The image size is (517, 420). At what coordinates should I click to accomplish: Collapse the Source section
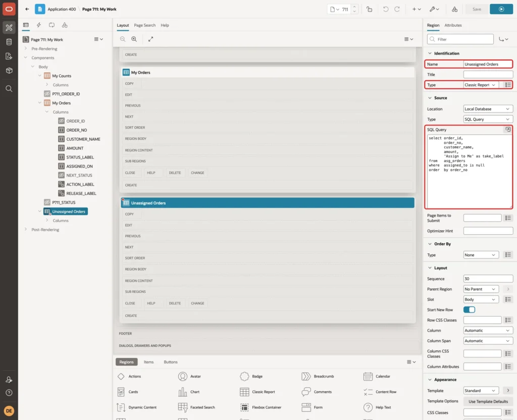(430, 98)
